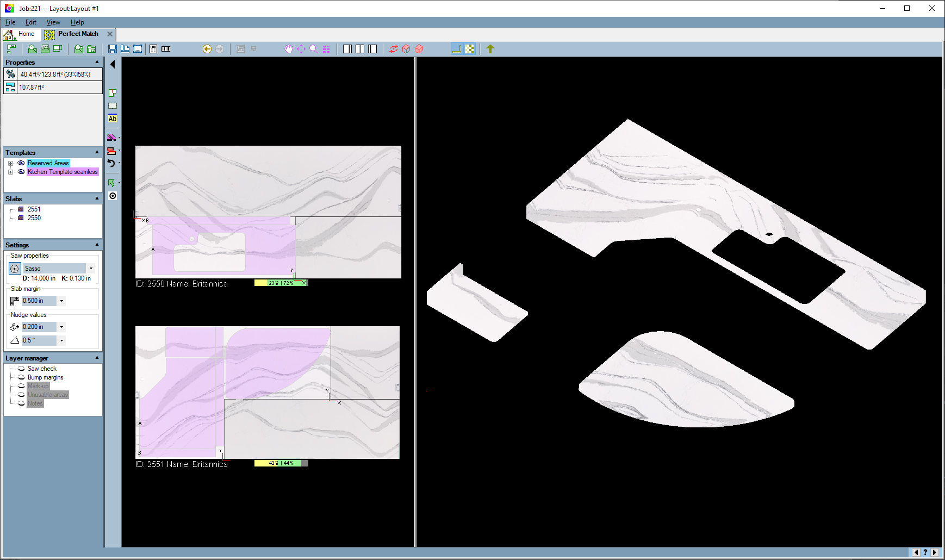Image resolution: width=945 pixels, height=560 pixels.
Task: Choose the wide-left-pane view layout icon
Action: [347, 49]
